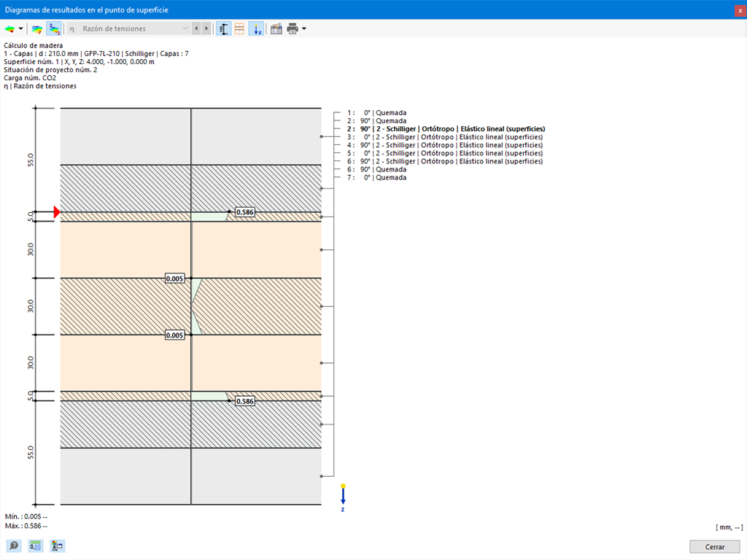Click the blue z-axis arrow indicator
Viewport: 747px width, 560px height.
pos(343,497)
